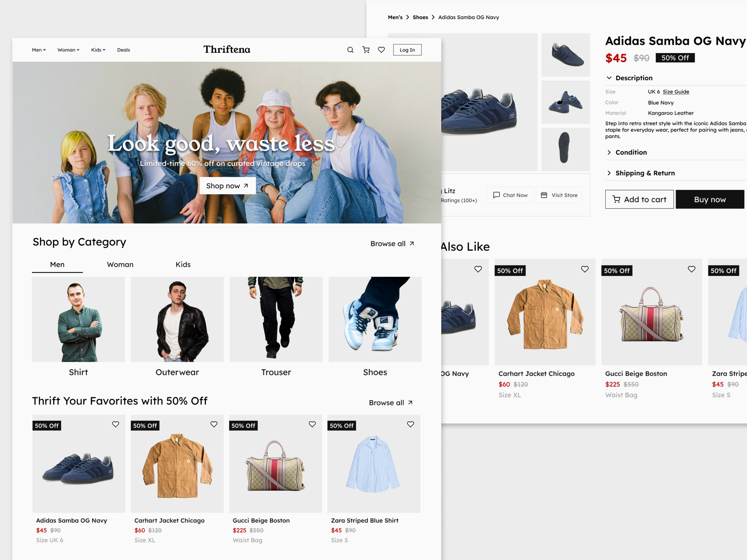
Task: View the shoe sole thumbnail
Action: point(566,149)
